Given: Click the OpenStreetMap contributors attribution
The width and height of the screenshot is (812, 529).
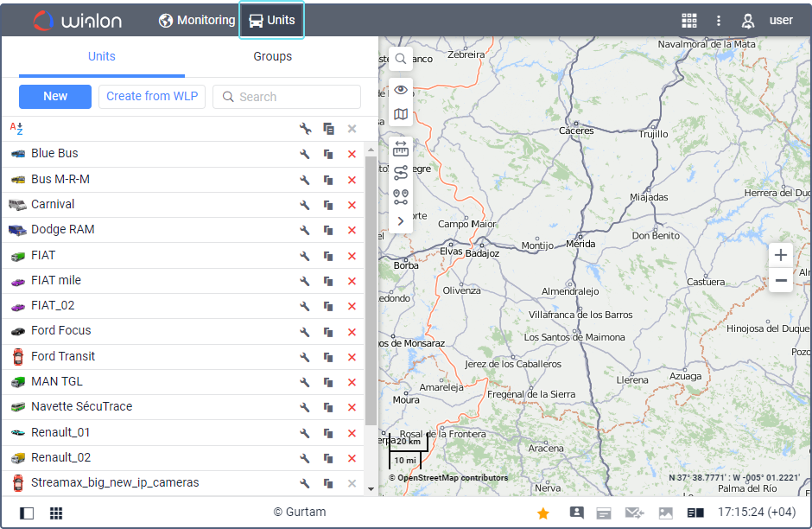Looking at the screenshot, I should click(448, 478).
